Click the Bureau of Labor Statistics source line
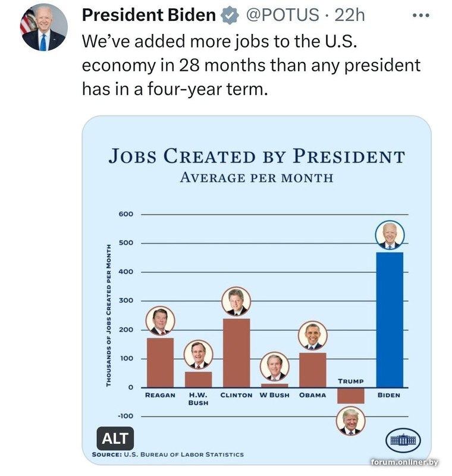Image resolution: width=452 pixels, height=476 pixels. [x=168, y=455]
